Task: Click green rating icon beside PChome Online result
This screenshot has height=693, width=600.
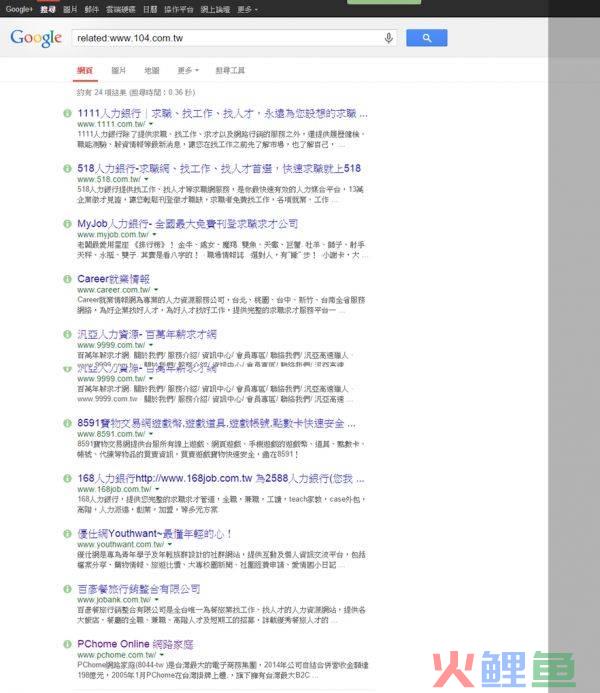Action: [67, 644]
